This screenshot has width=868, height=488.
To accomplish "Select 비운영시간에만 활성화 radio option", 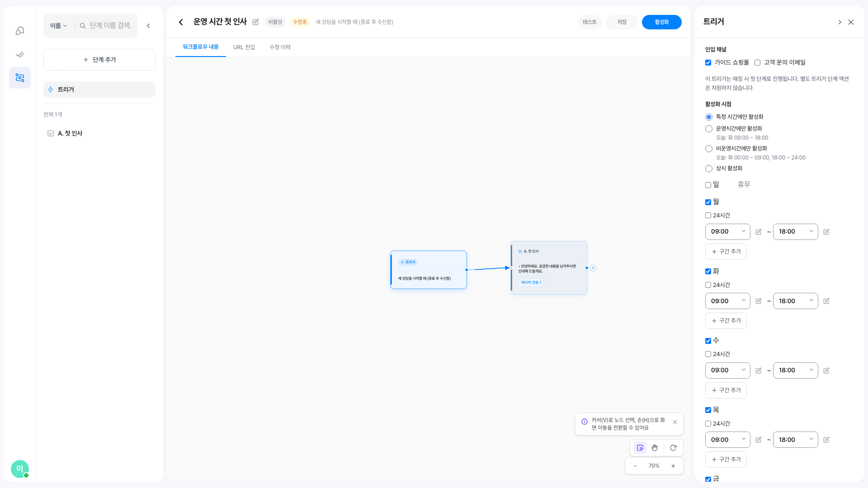I will (x=709, y=149).
